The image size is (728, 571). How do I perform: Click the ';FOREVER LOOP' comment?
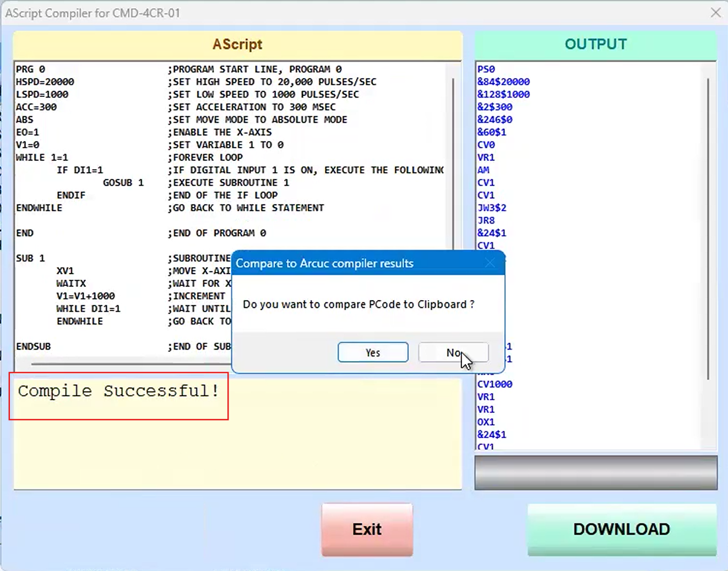(x=205, y=158)
